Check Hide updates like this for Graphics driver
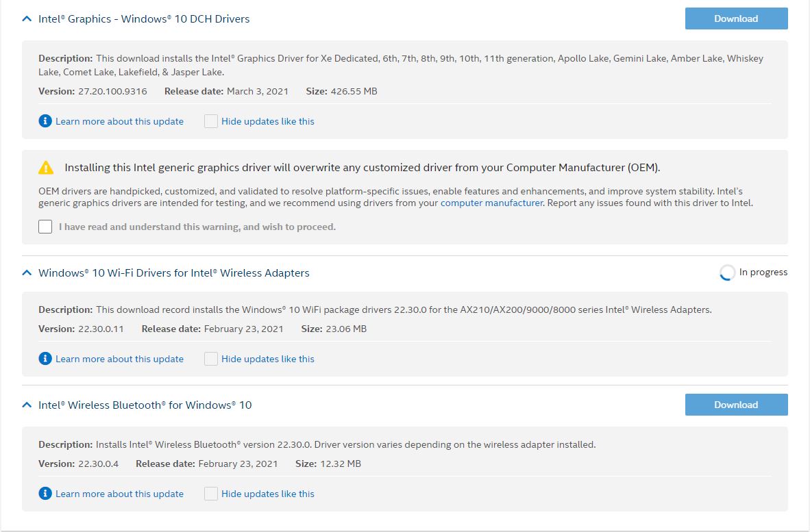810x532 pixels. tap(211, 121)
